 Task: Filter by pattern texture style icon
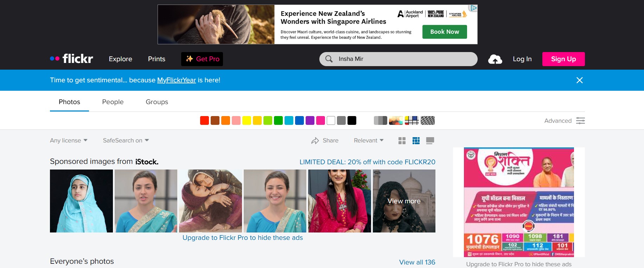click(x=428, y=121)
